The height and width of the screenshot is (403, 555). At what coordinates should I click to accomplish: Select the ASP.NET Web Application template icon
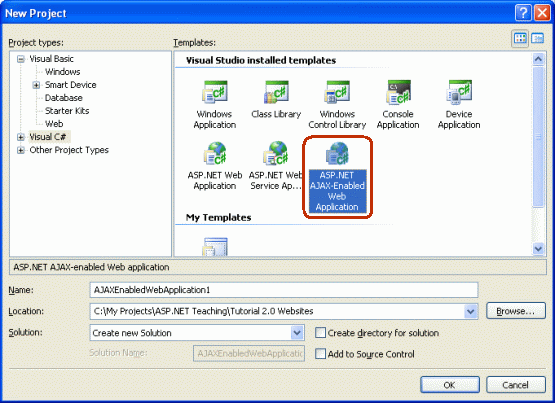pos(215,154)
